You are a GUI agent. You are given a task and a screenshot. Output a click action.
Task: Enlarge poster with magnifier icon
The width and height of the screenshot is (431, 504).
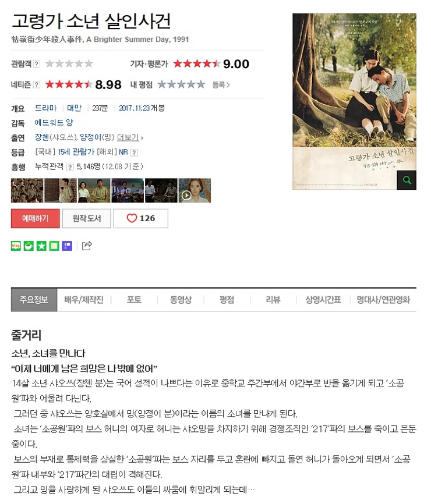pyautogui.click(x=407, y=180)
